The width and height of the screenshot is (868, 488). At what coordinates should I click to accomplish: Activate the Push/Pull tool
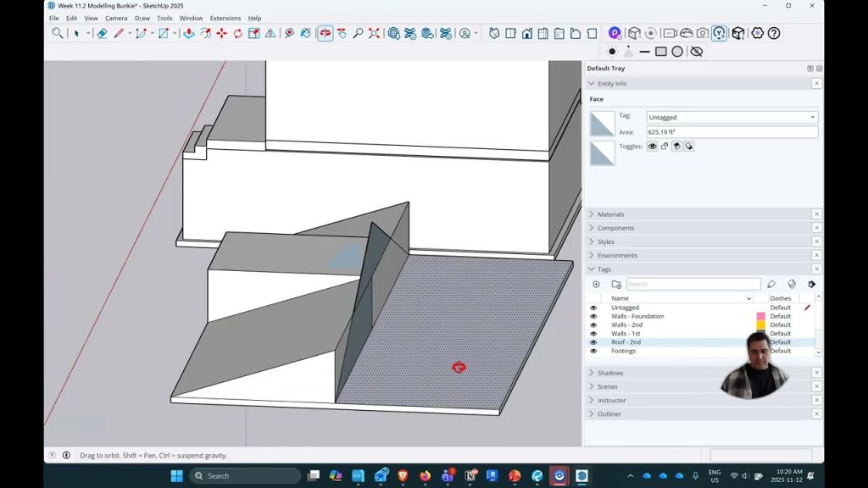(189, 33)
